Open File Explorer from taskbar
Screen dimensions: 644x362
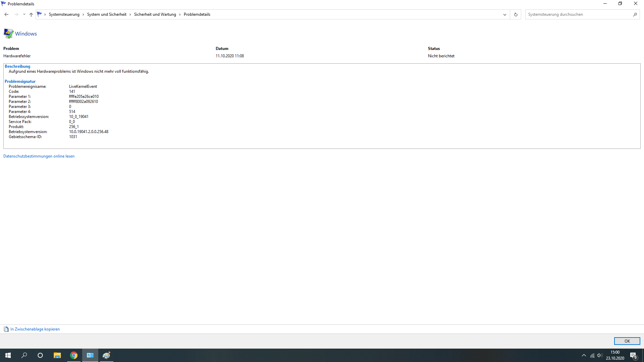(57, 355)
